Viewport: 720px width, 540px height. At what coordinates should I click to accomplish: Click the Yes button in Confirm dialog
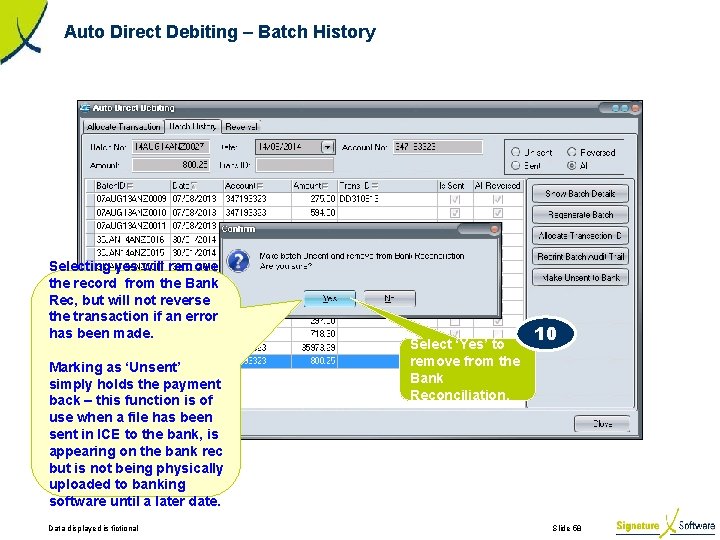click(x=330, y=298)
